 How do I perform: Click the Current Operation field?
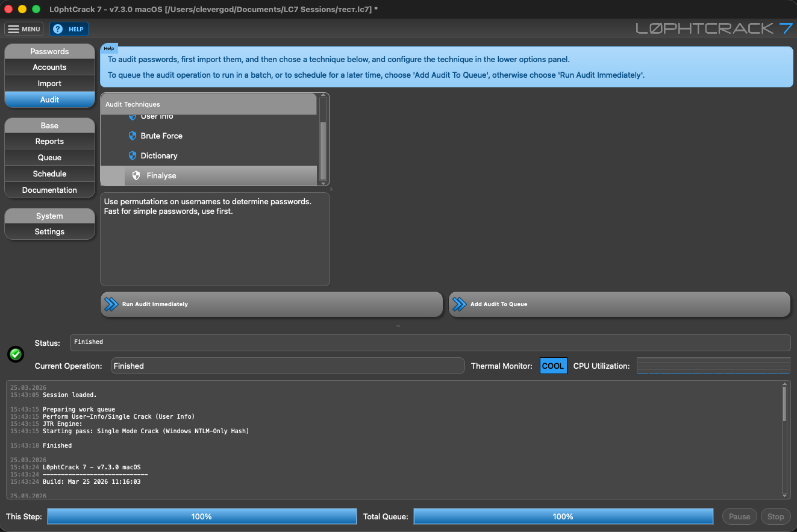(x=288, y=366)
